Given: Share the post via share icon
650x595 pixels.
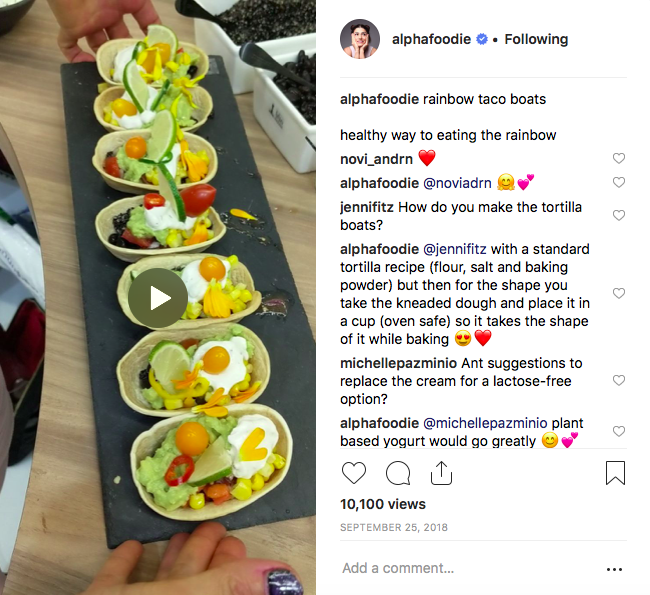Looking at the screenshot, I should 441,473.
